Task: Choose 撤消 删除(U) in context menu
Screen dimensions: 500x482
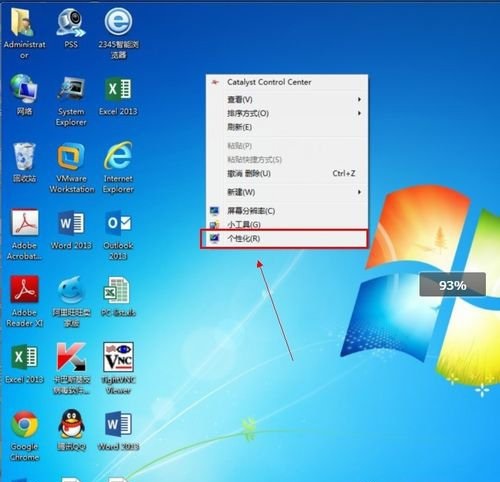Action: pyautogui.click(x=287, y=173)
